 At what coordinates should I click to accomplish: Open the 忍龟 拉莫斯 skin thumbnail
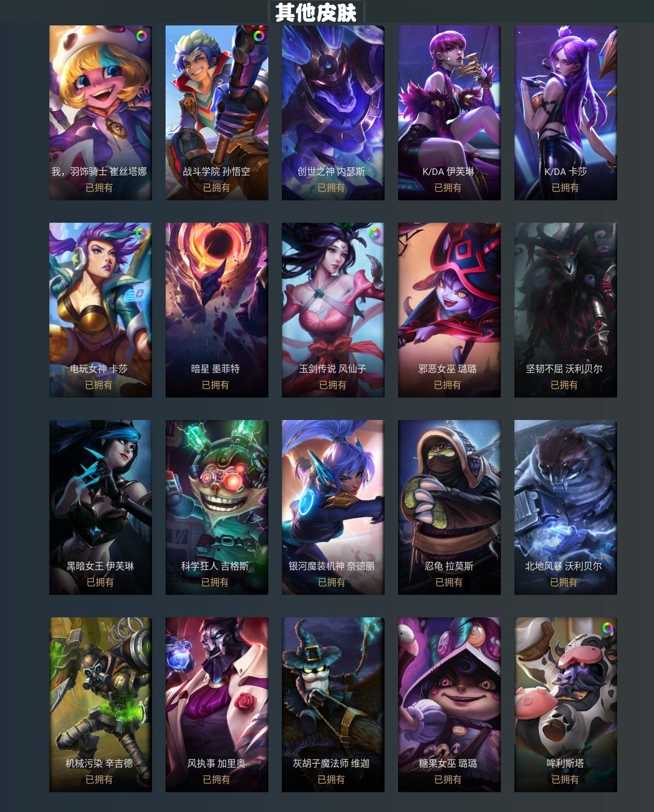point(449,507)
